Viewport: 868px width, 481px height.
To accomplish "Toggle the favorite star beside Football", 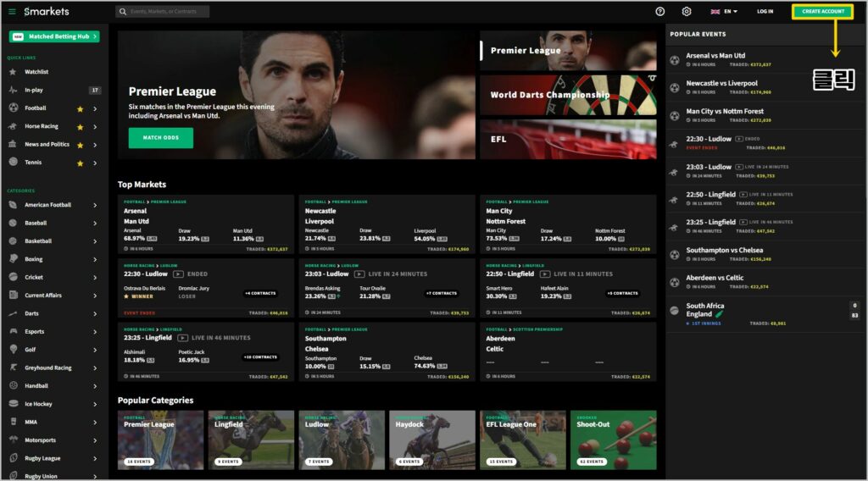I will coord(80,109).
